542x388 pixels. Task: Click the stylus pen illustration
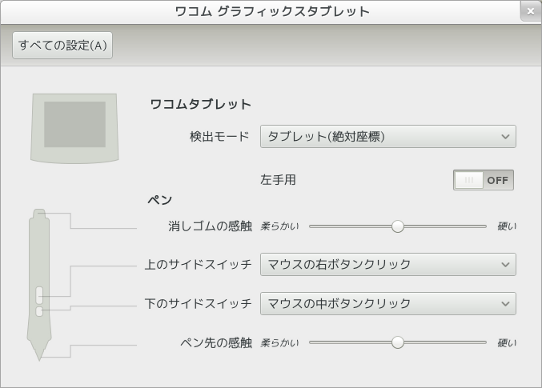[39, 285]
